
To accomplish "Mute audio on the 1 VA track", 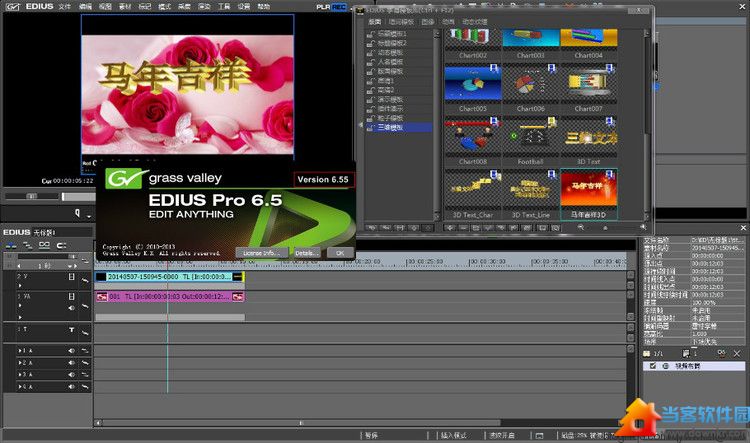I will [71, 308].
